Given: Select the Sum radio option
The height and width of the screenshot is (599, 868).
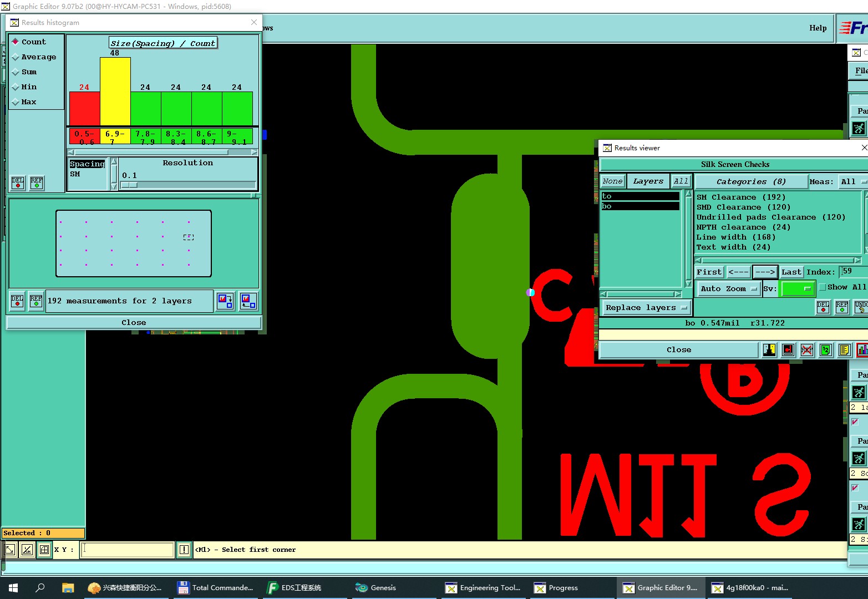Looking at the screenshot, I should [x=25, y=72].
